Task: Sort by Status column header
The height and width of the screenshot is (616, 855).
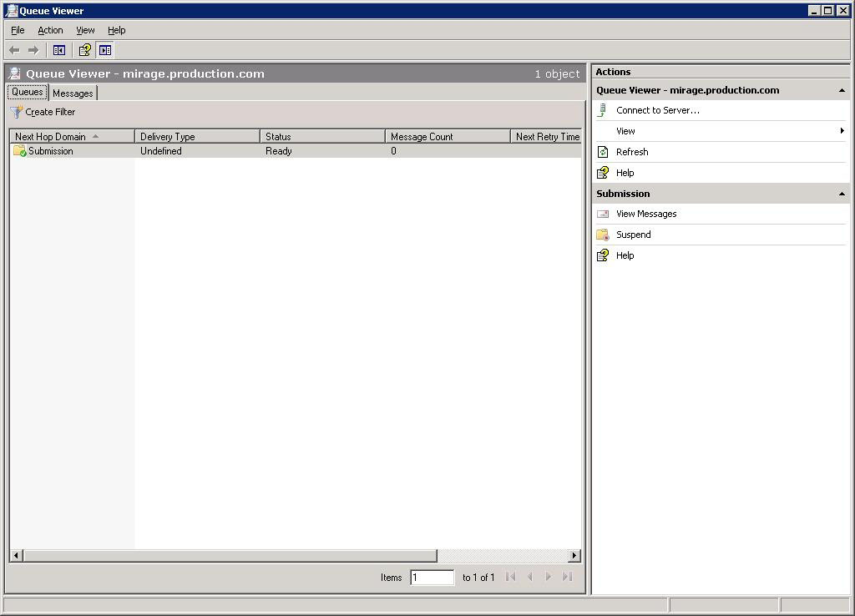Action: (x=322, y=136)
